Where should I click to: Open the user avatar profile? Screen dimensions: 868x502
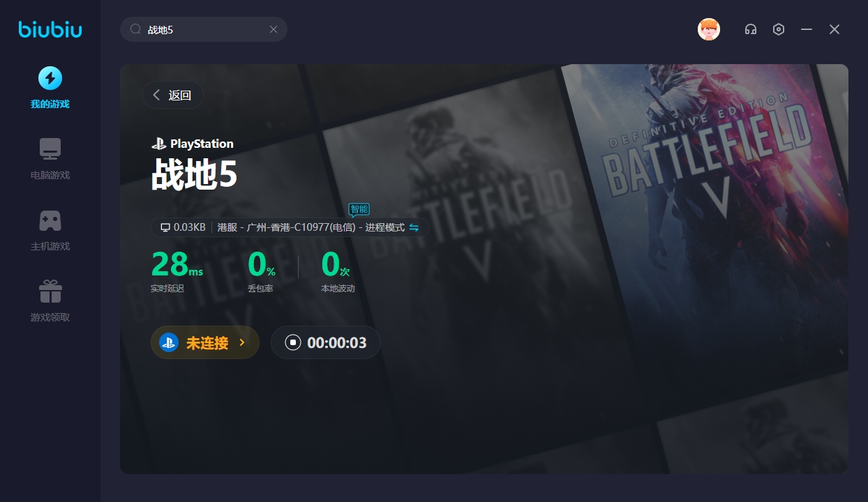[x=709, y=29]
